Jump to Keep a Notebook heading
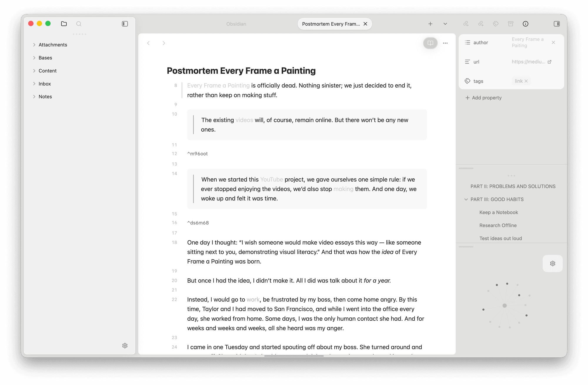The height and width of the screenshot is (385, 588). (x=499, y=212)
